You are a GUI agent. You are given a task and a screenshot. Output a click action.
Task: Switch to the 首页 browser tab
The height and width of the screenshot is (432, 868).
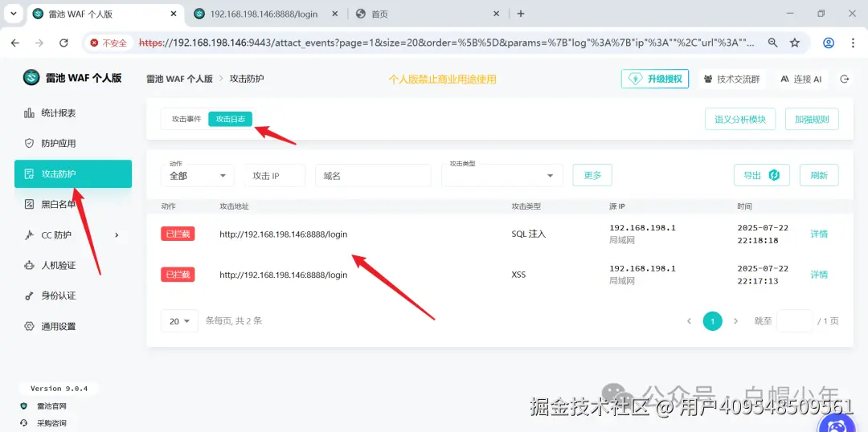click(379, 14)
